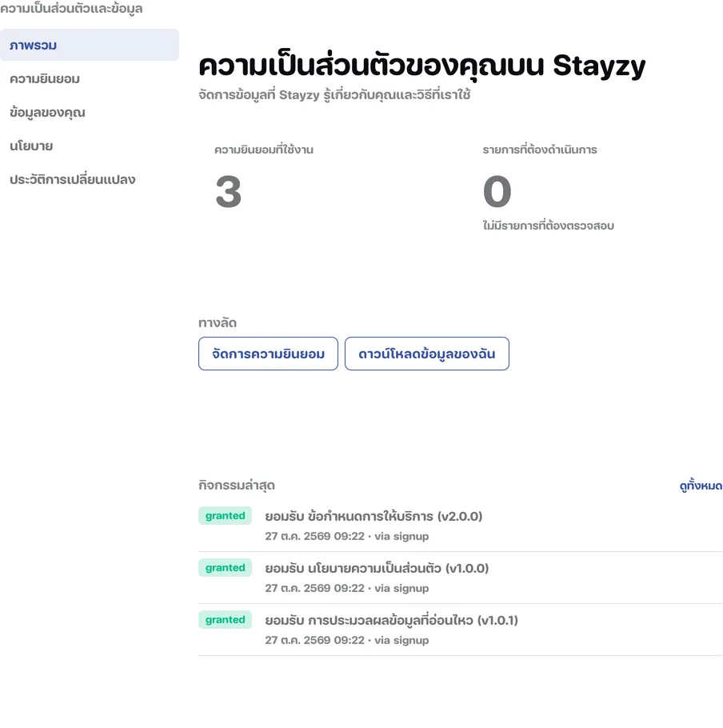Viewport: 723px width, 728px height.
Task: Click the รายการที่ต้องดำเนินการ label
Action: tap(540, 150)
